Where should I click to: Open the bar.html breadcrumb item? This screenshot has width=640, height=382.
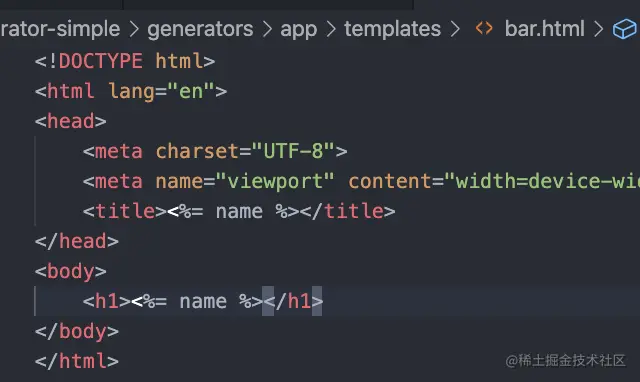coord(544,29)
